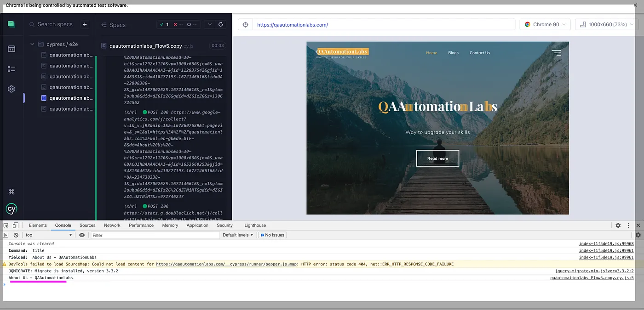The height and width of the screenshot is (310, 644).
Task: Open the Runs list icon in sidebar
Action: tap(11, 69)
